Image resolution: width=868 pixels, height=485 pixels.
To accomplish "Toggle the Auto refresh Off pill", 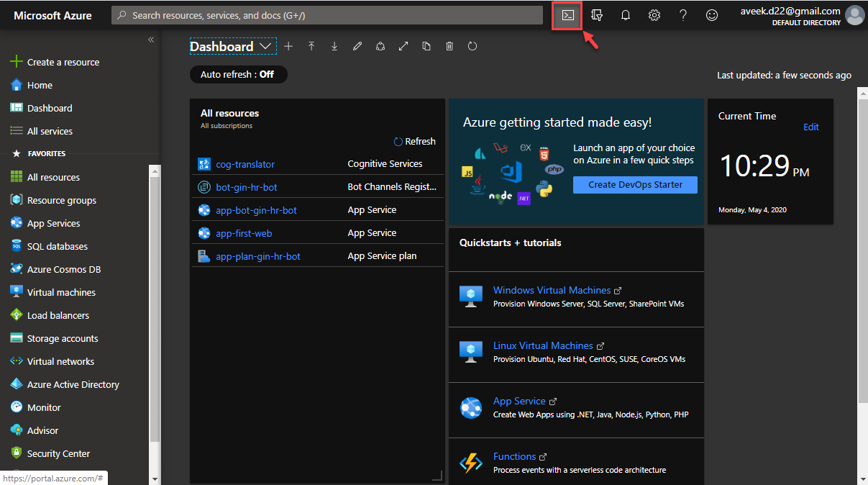I will (x=237, y=75).
